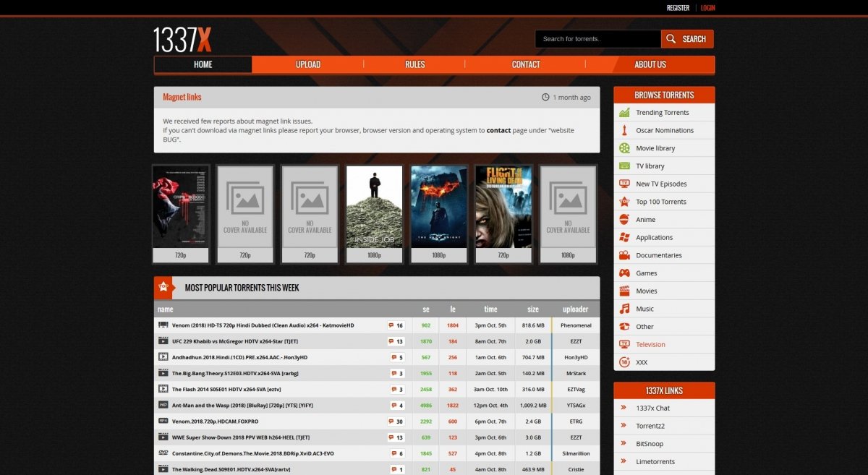Open the Home tab
Image resolution: width=868 pixels, height=475 pixels.
(203, 64)
